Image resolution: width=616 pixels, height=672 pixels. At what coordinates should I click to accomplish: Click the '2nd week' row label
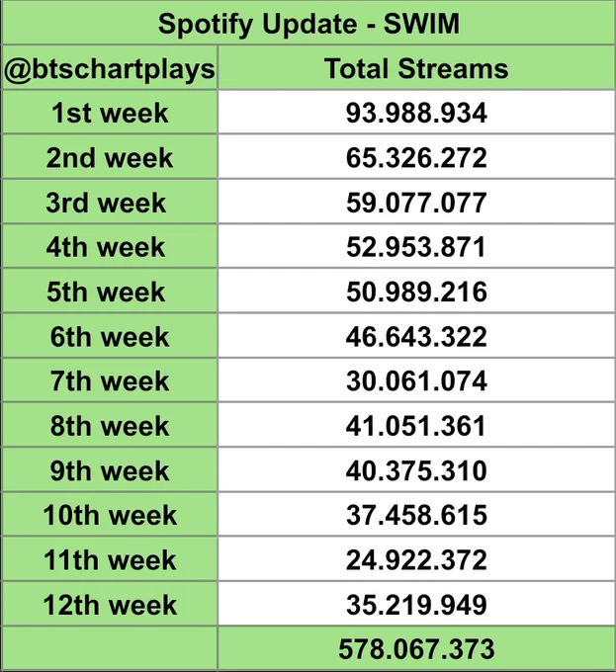click(x=110, y=157)
